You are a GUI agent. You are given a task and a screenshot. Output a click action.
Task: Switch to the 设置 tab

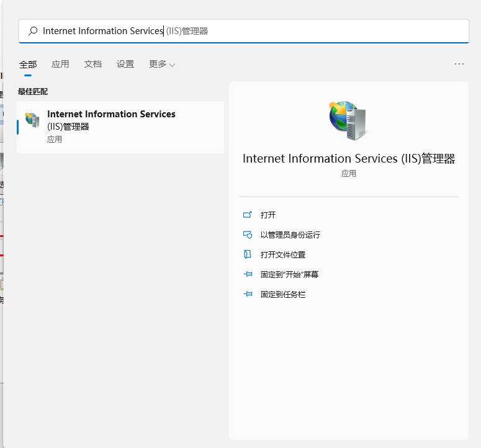pos(125,64)
